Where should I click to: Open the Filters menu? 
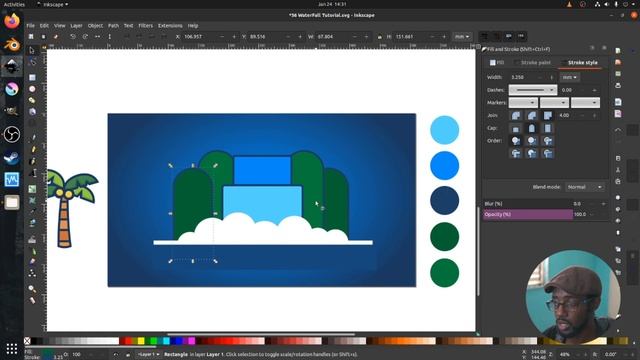click(145, 25)
